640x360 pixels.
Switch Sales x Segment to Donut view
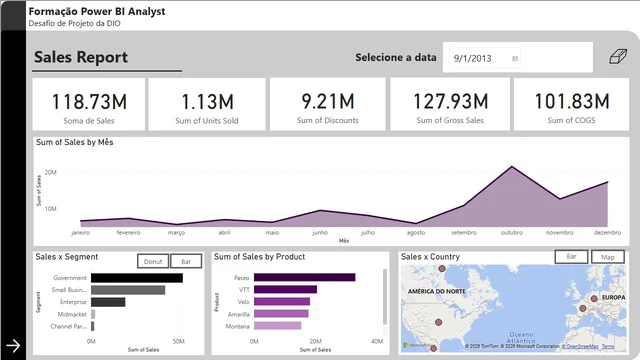153,261
